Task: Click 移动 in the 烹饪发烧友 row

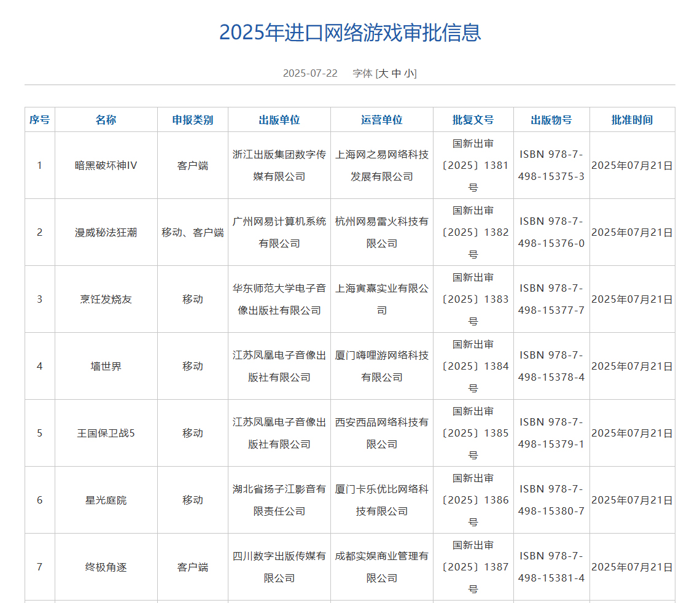Action: coord(193,300)
